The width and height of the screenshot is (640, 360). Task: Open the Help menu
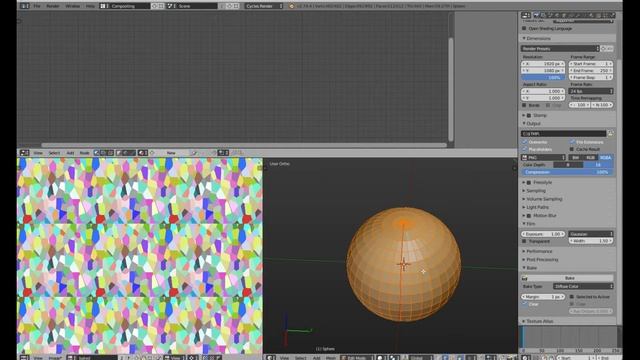(90, 6)
